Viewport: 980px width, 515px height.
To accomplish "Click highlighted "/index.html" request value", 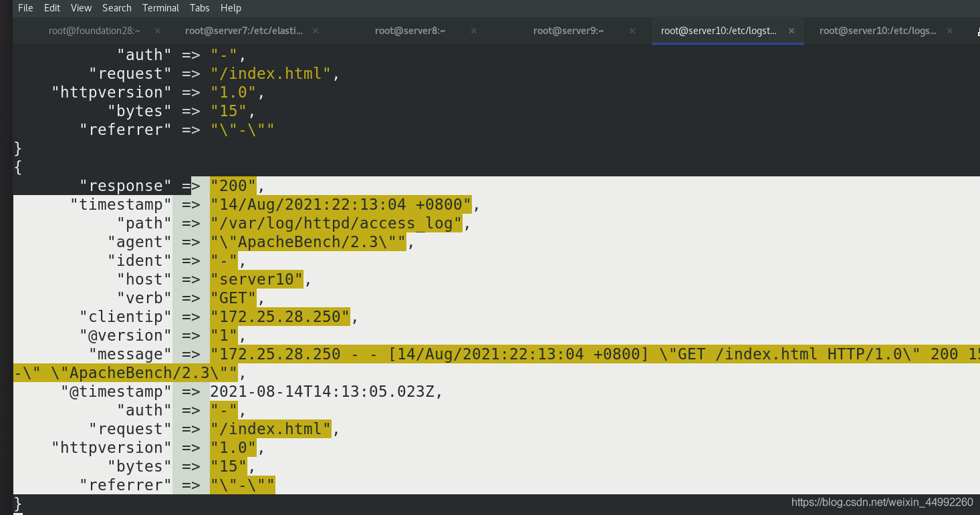I will coord(271,429).
